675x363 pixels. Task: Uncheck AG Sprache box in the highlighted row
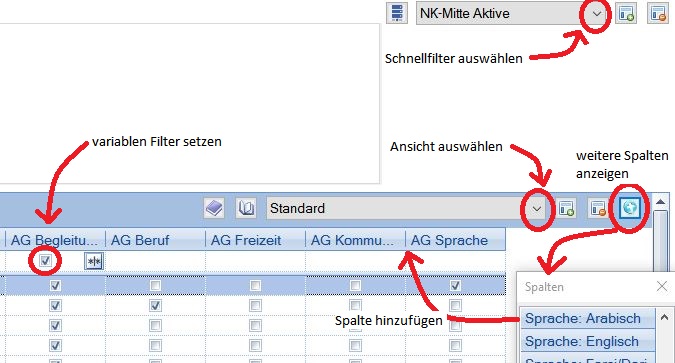tap(455, 285)
